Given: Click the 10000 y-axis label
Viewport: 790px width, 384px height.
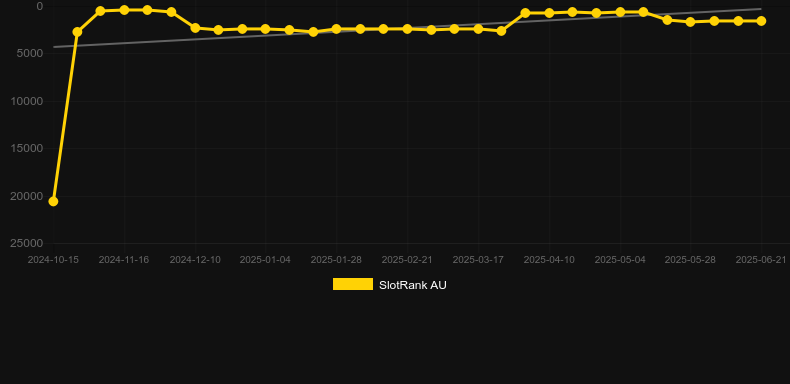Looking at the screenshot, I should [x=27, y=101].
